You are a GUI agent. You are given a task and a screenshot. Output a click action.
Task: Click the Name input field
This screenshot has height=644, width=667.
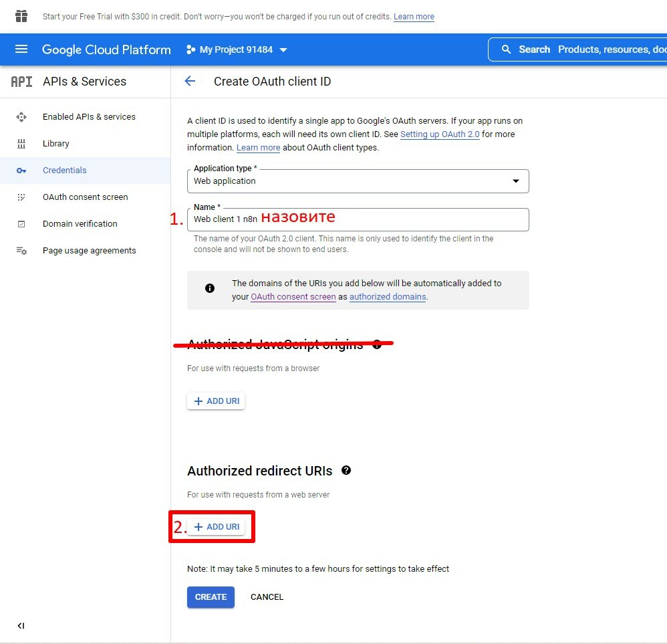point(358,219)
